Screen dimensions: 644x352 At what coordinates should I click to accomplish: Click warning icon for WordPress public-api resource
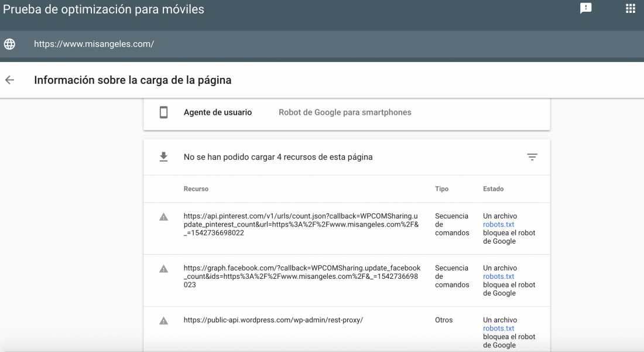(163, 321)
